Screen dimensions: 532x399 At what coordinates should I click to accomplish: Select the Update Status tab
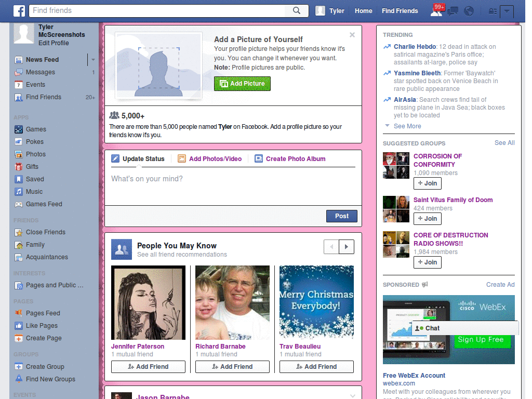click(x=138, y=159)
